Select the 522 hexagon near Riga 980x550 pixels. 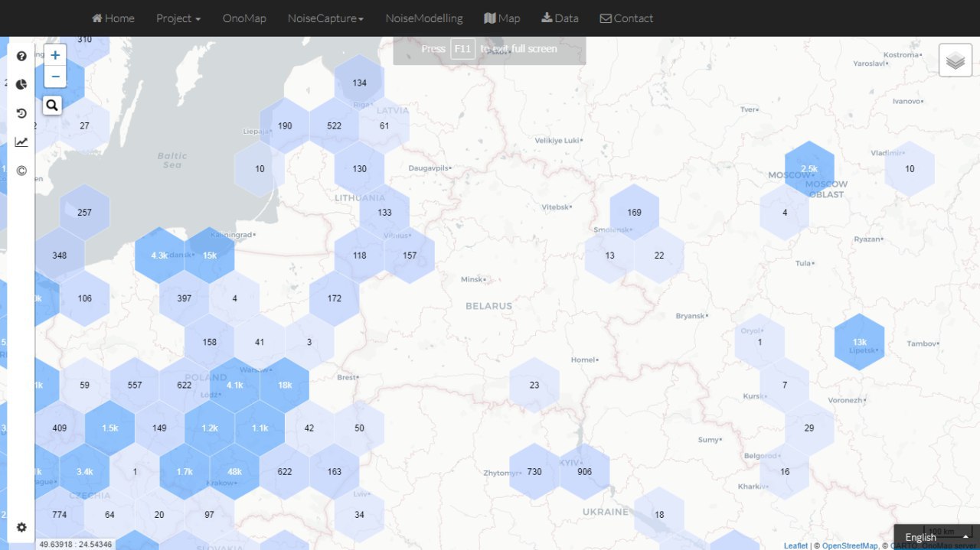pyautogui.click(x=335, y=126)
